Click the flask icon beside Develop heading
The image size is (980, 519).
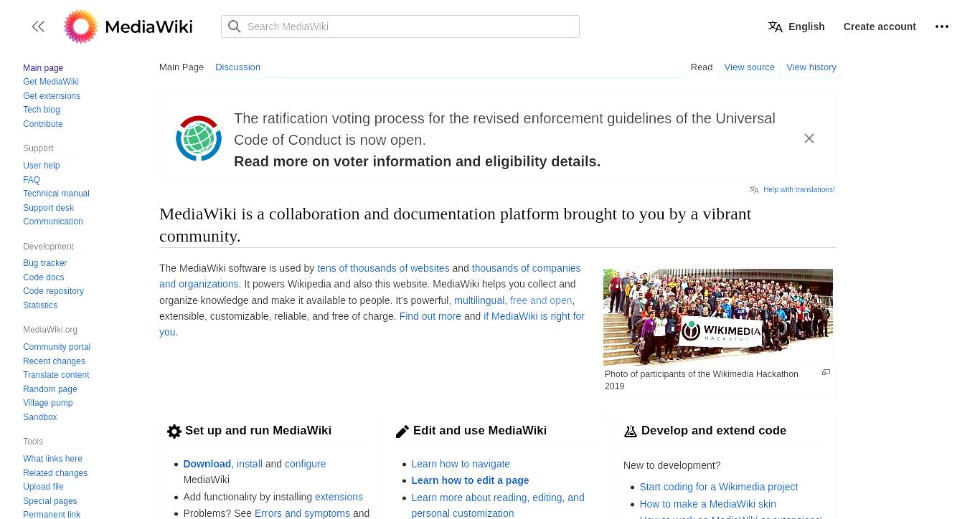(x=631, y=431)
